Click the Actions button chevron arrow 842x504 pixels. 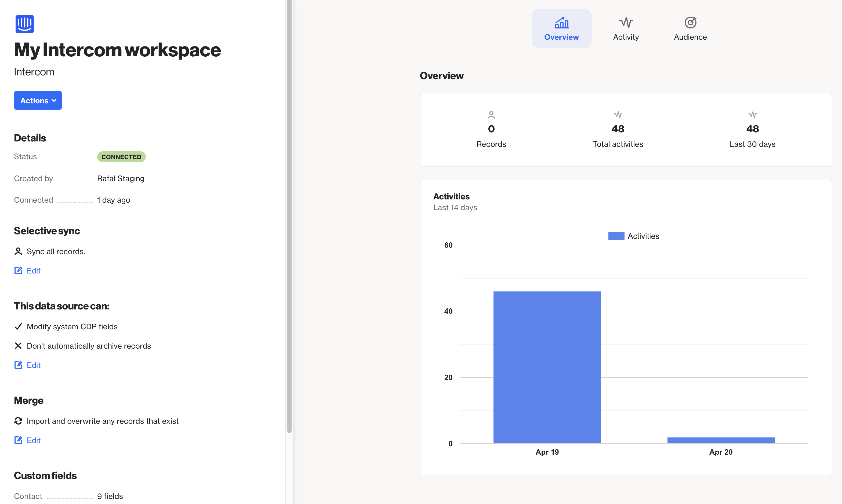coord(54,101)
